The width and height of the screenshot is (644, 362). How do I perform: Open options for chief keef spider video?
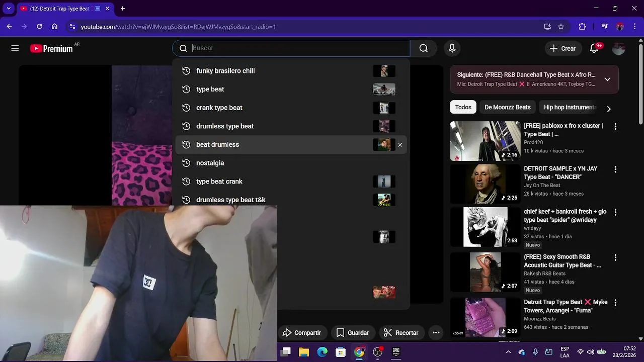(615, 213)
